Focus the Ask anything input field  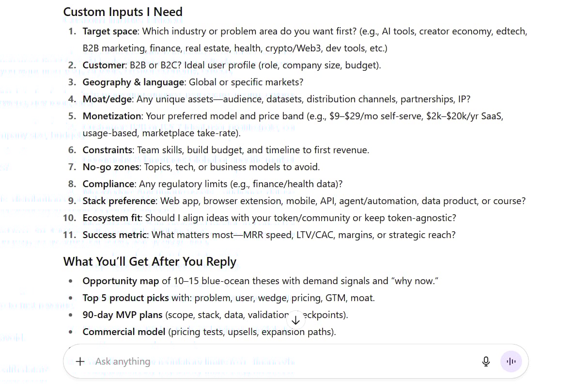click(281, 361)
